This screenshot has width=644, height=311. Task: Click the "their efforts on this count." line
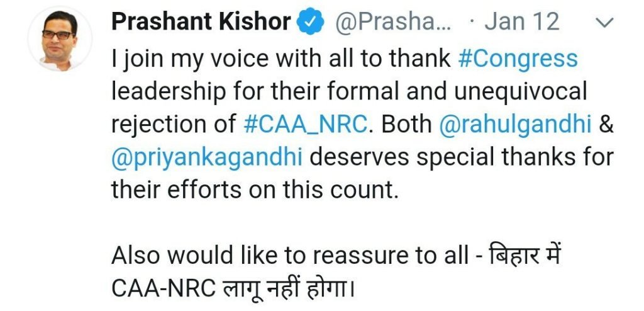pyautogui.click(x=255, y=189)
